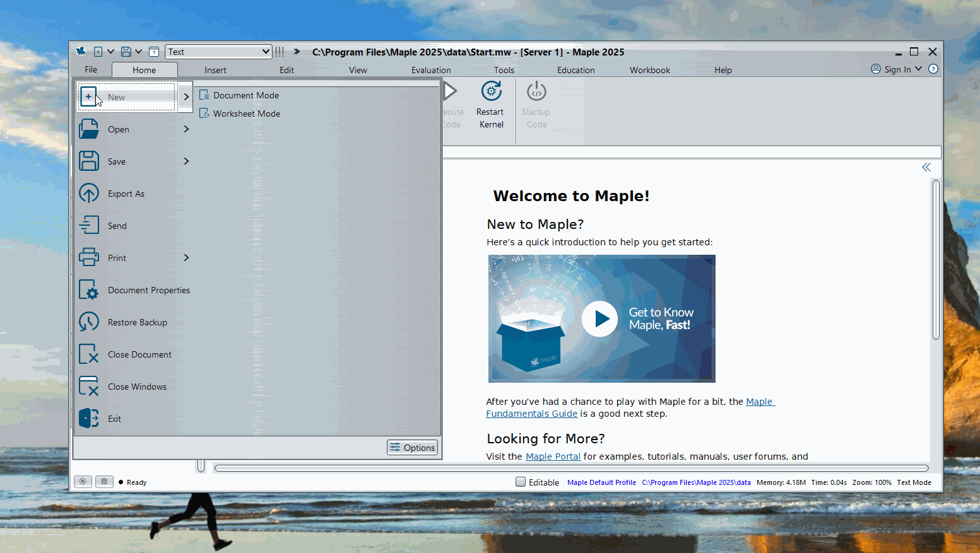Click the Restart Kernel icon
The height and width of the screenshot is (553, 980).
click(492, 92)
